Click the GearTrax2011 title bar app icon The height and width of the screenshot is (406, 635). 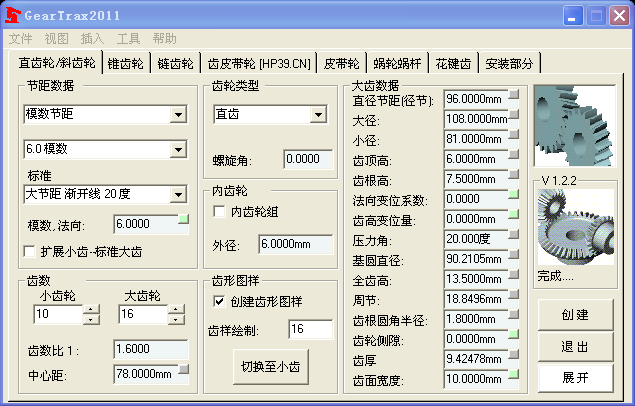(x=12, y=15)
